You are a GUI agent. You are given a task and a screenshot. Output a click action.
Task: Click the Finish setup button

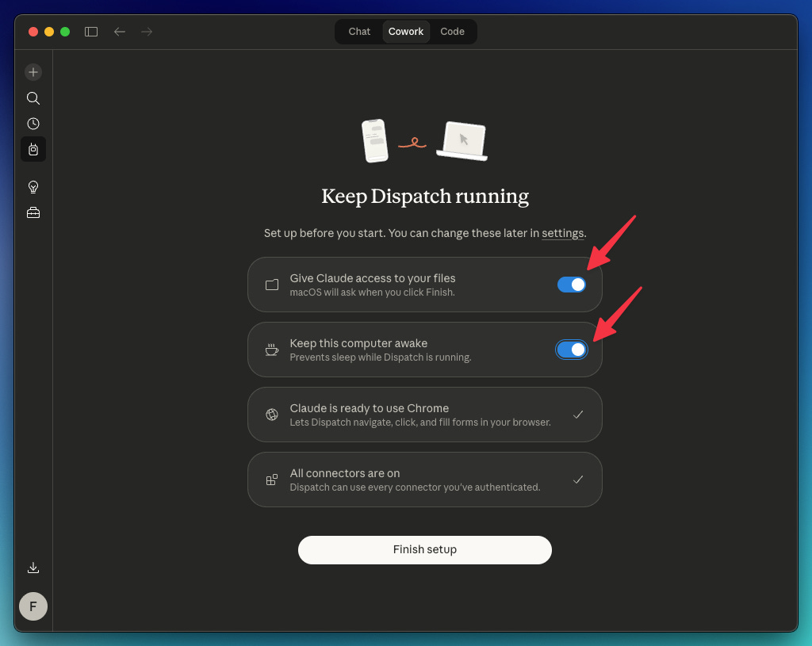425,550
